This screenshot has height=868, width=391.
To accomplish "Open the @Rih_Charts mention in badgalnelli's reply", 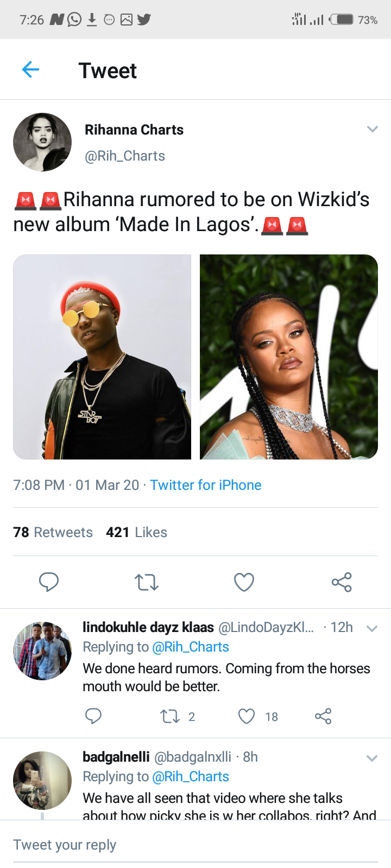I will pyautogui.click(x=191, y=776).
